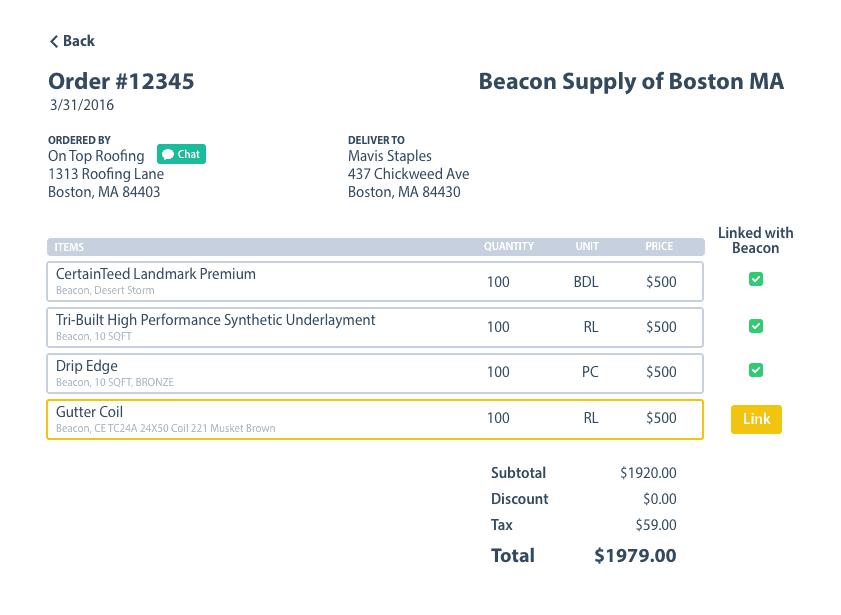Click the 100 quantity in Drip Edge row
The height and width of the screenshot is (615, 841).
498,372
